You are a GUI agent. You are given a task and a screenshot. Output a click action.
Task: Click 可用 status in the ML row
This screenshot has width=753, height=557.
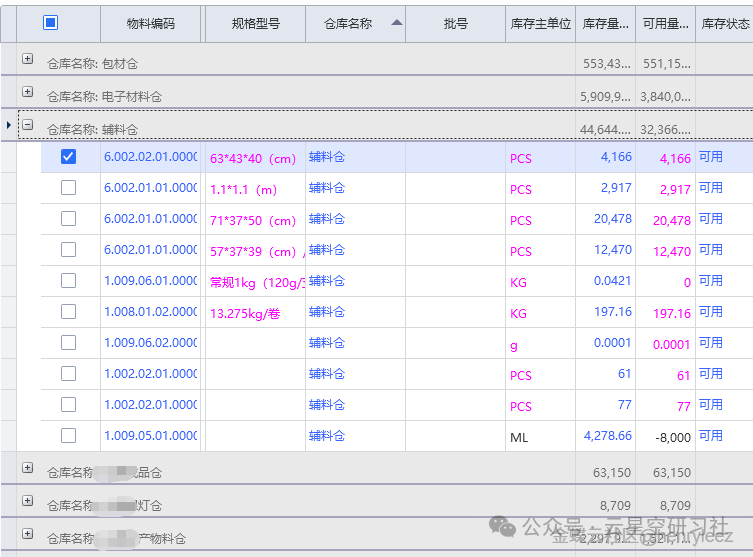point(710,436)
